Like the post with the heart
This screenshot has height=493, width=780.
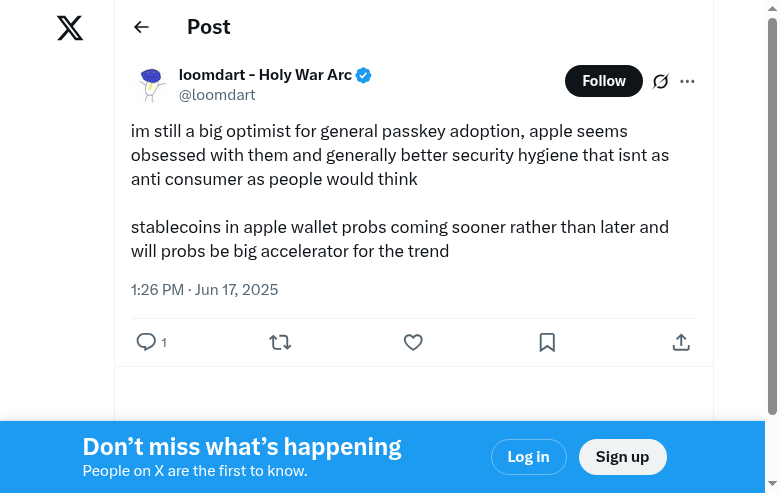[413, 342]
